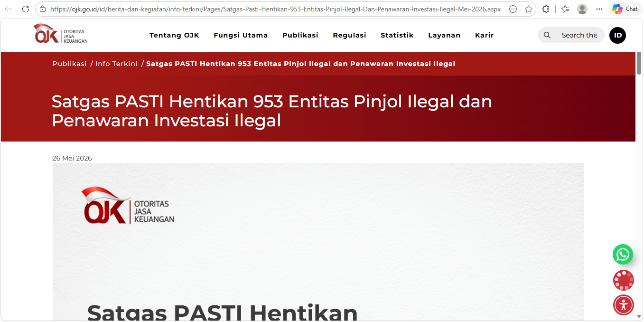Open the Layanan menu

(x=444, y=35)
